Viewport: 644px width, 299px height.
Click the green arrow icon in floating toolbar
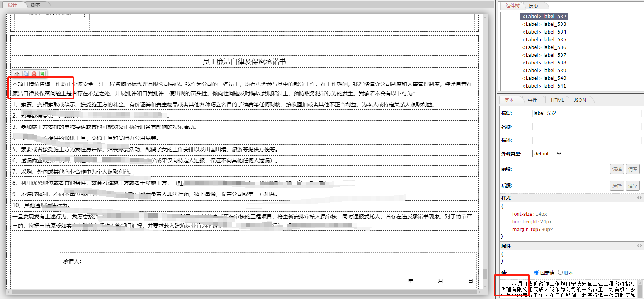(42, 74)
